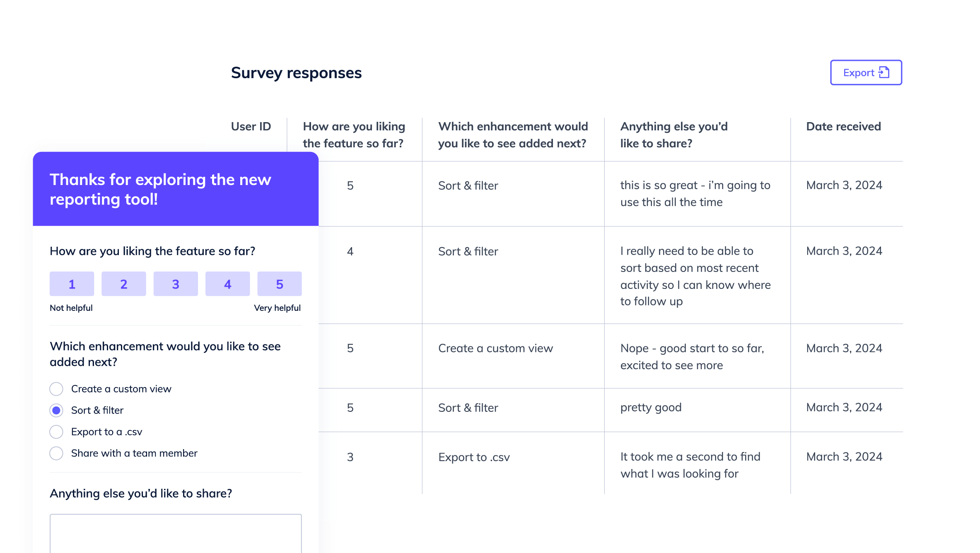Click the Export to .csv response cell
This screenshot has width=980, height=553.
click(474, 457)
